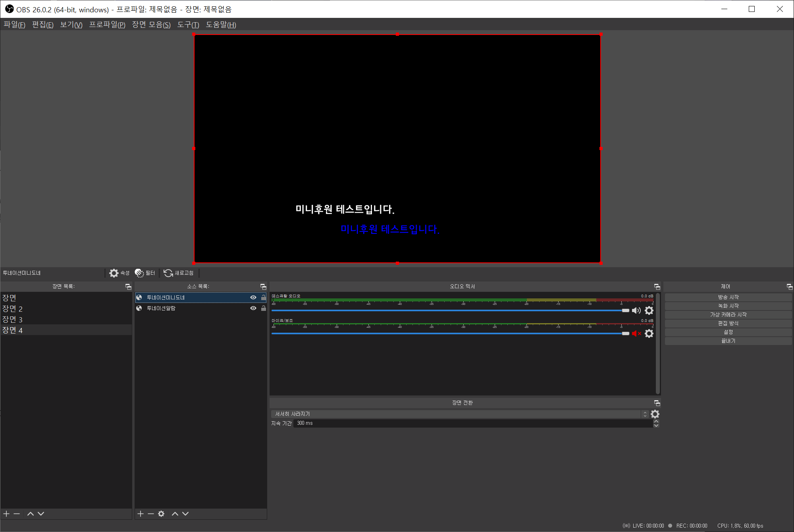The width and height of the screenshot is (794, 532).
Task: Pop out the audio mixer dock
Action: 657,287
